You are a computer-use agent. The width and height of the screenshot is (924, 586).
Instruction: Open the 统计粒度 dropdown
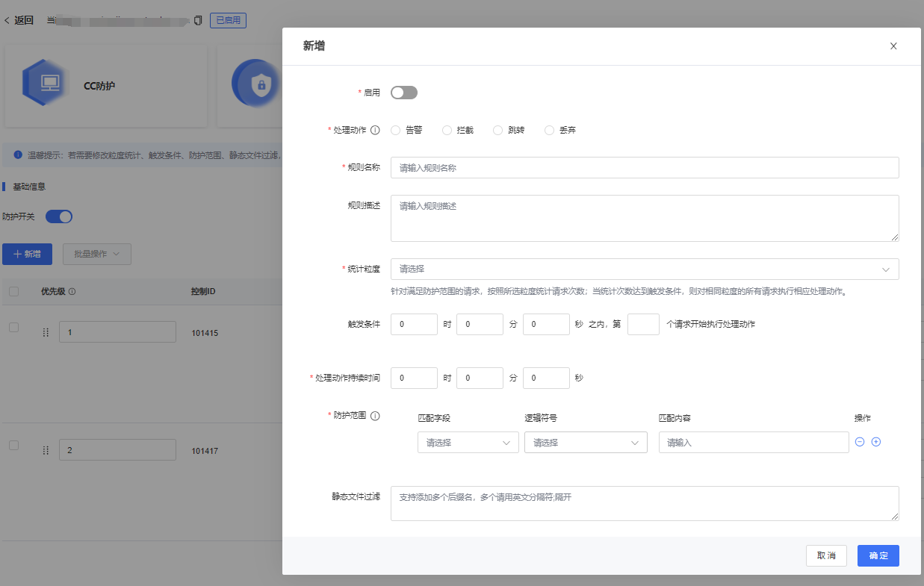coord(644,269)
